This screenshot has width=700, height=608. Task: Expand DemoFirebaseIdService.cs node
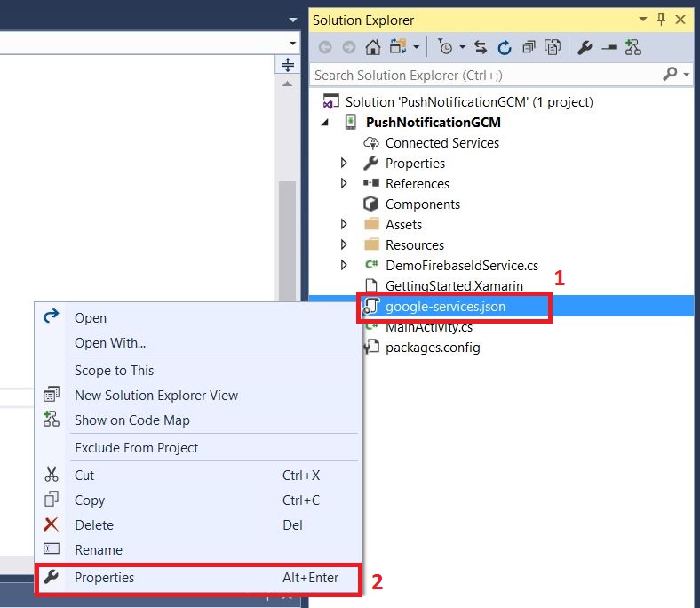[x=344, y=266]
